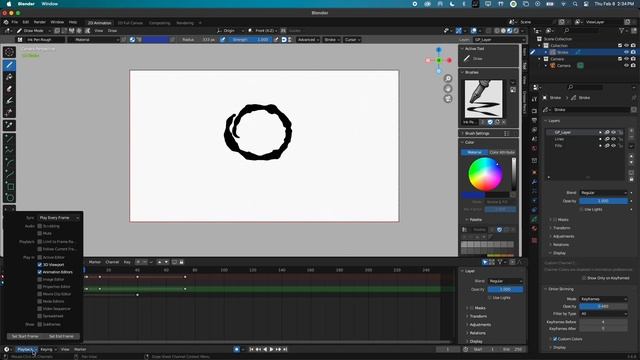Click the pin icon in properties breadcrumb
Screen dimensions: 640x360
633,98
